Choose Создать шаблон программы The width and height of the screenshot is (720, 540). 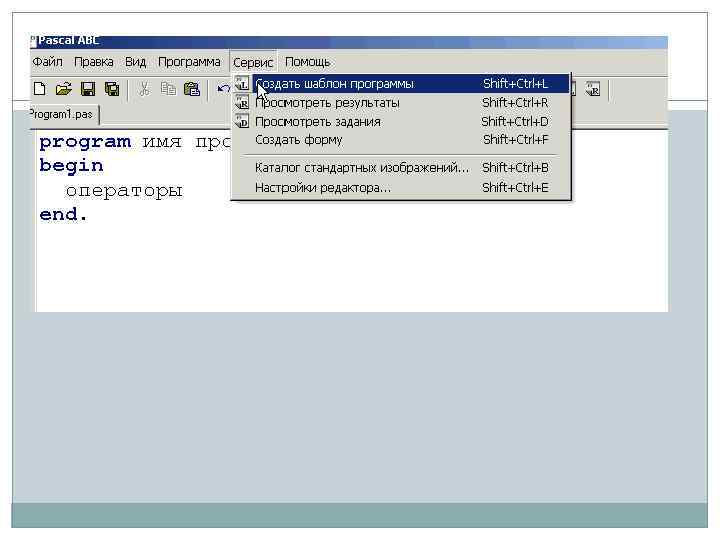pos(401,84)
